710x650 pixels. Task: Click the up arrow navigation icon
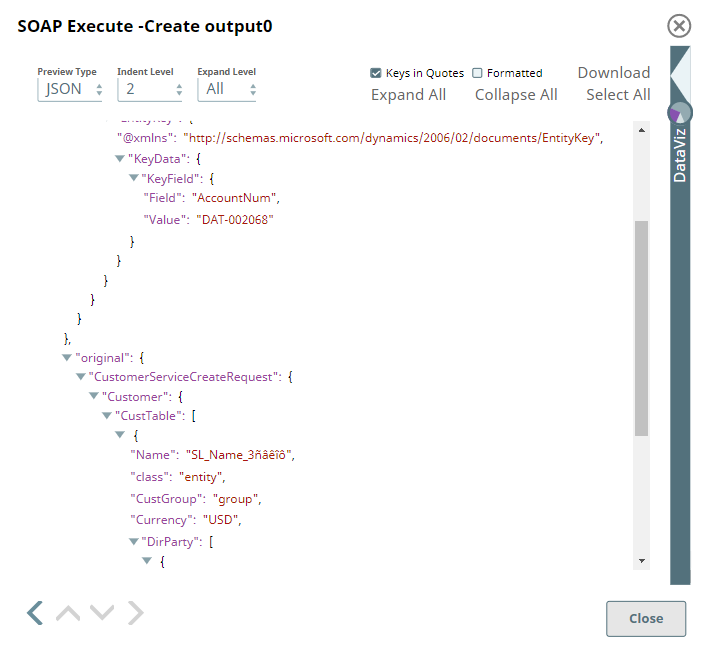[x=68, y=612]
